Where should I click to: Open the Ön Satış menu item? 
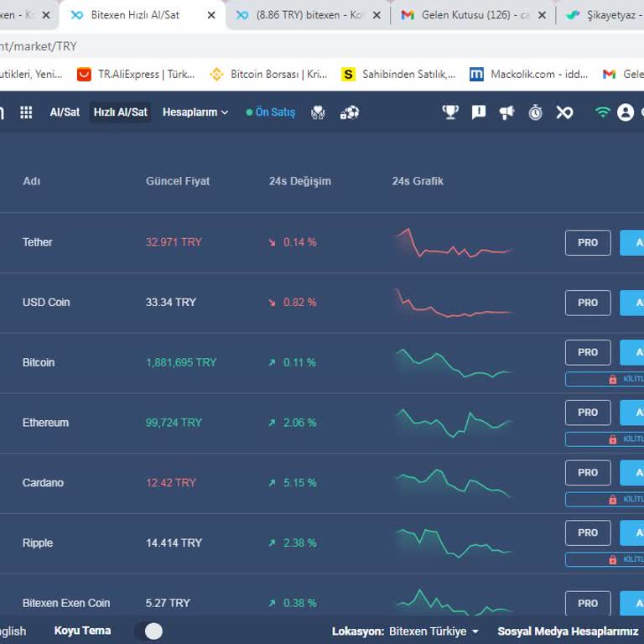point(270,112)
